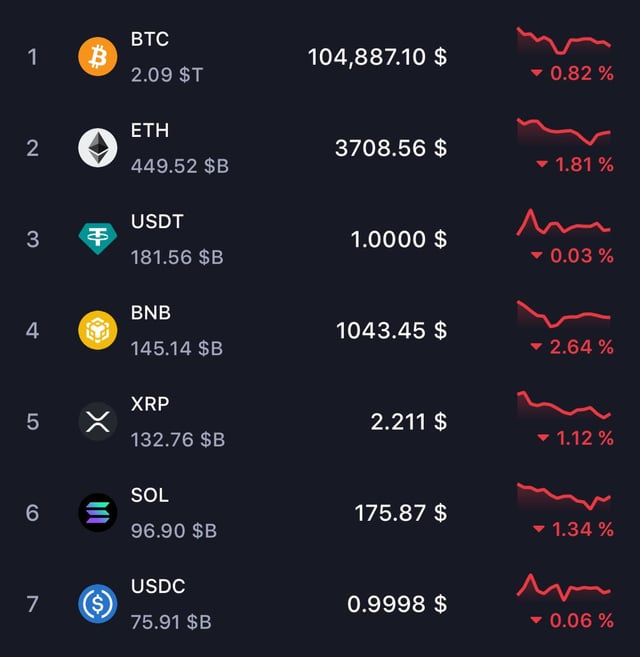Click the BTC price 104,887.10 $

pyautogui.click(x=377, y=57)
